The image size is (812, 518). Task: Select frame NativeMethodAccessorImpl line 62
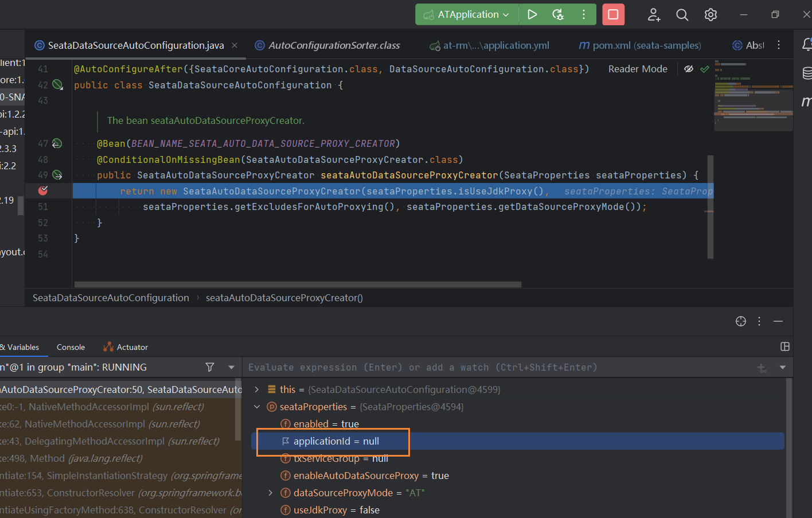click(121, 424)
